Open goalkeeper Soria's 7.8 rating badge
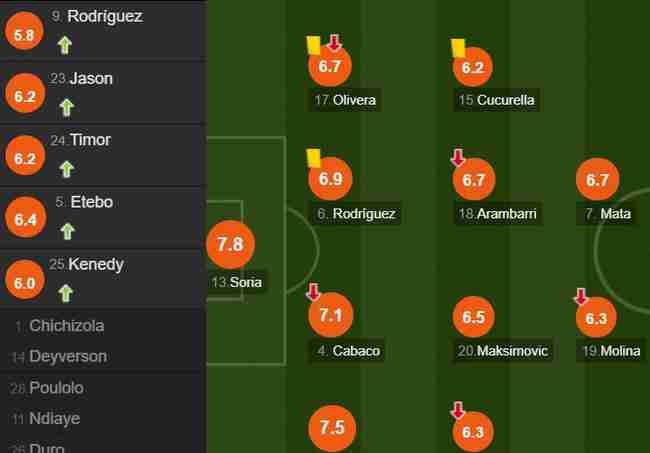Screen dimensions: 650x453 [230, 245]
